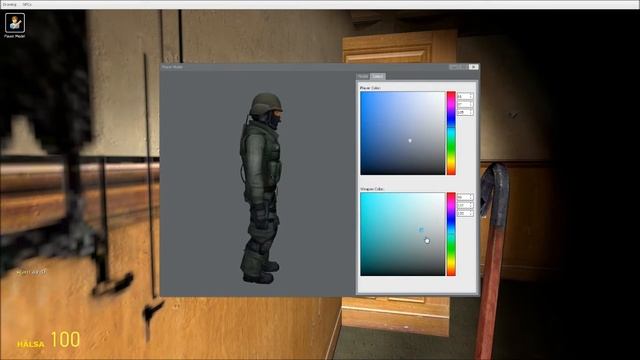Pick a shade in Weapon Color square
Viewport: 640px width, 360px height.
pyautogui.click(x=402, y=234)
